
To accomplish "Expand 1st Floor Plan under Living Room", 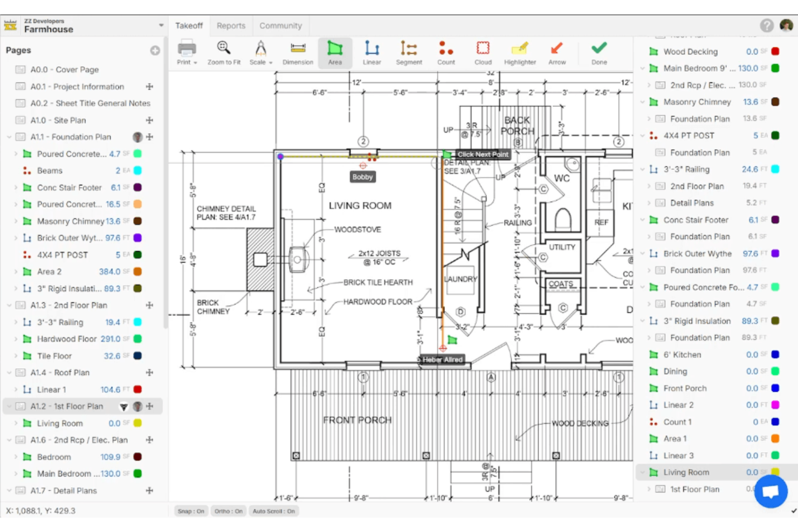I will (x=649, y=489).
